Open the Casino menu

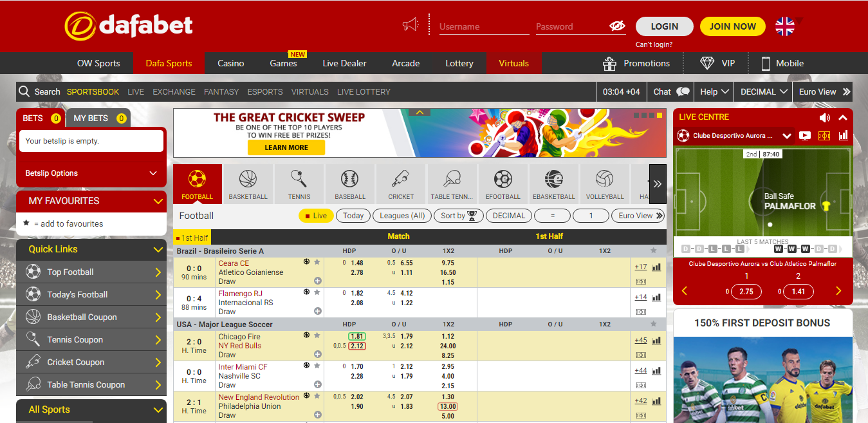click(x=231, y=63)
